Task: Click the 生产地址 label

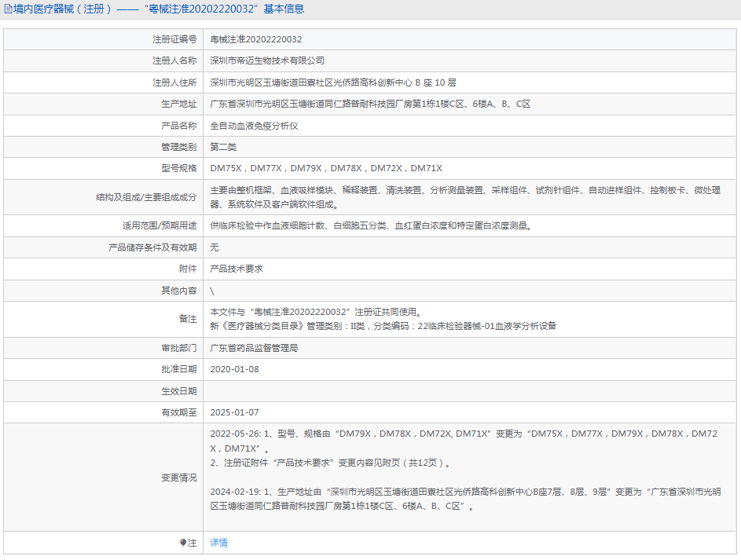Action: (178, 104)
